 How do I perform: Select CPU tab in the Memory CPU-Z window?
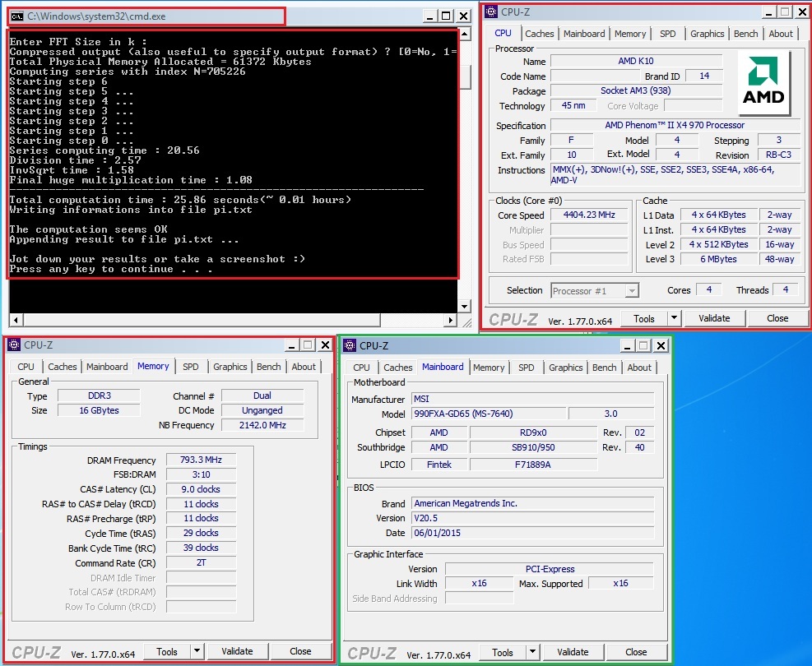[26, 367]
